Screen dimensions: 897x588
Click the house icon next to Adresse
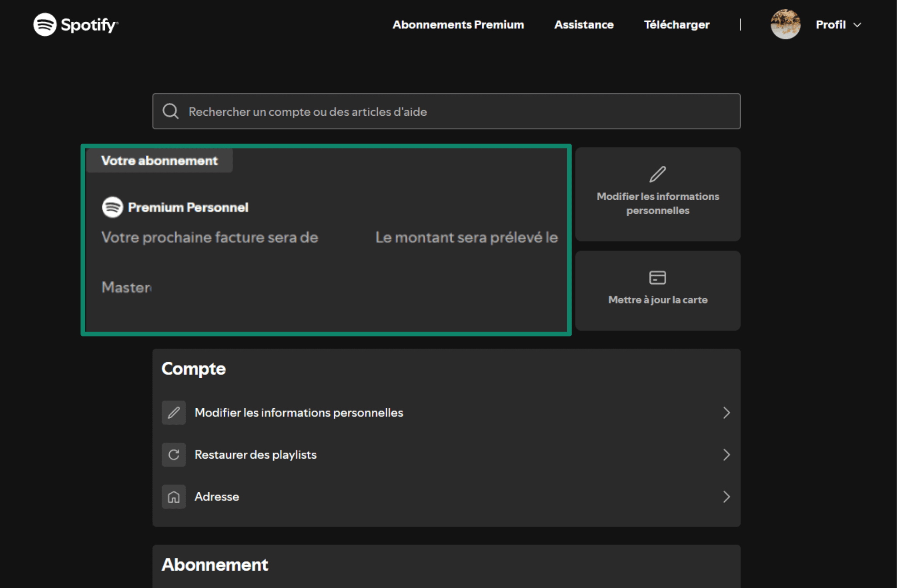[x=174, y=497]
